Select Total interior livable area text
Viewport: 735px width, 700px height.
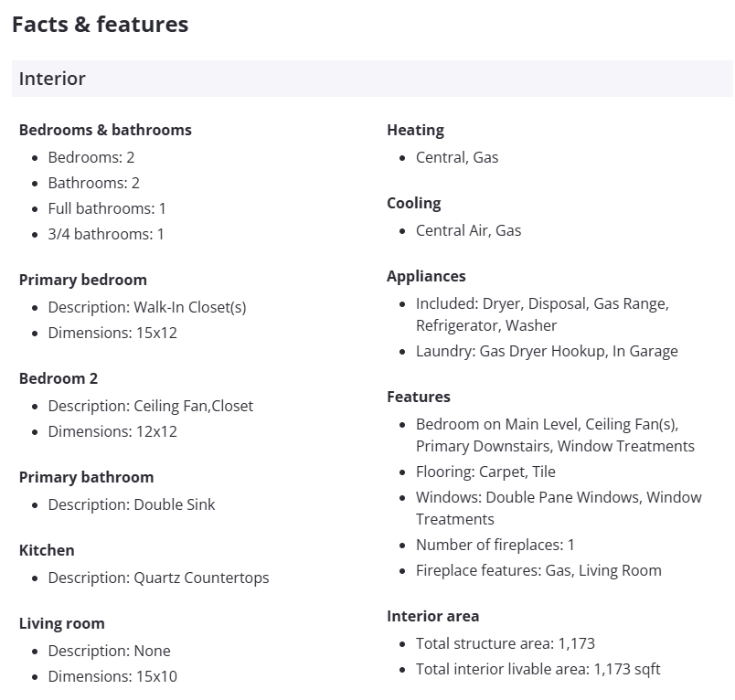[x=538, y=669]
